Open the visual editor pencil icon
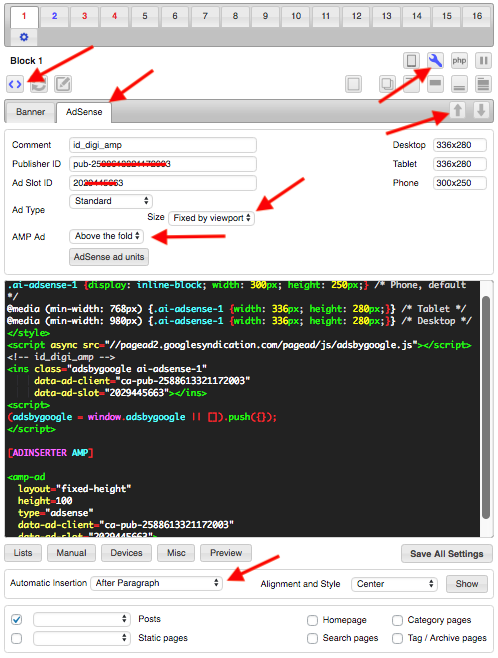This screenshot has width=498, height=658. 63,84
